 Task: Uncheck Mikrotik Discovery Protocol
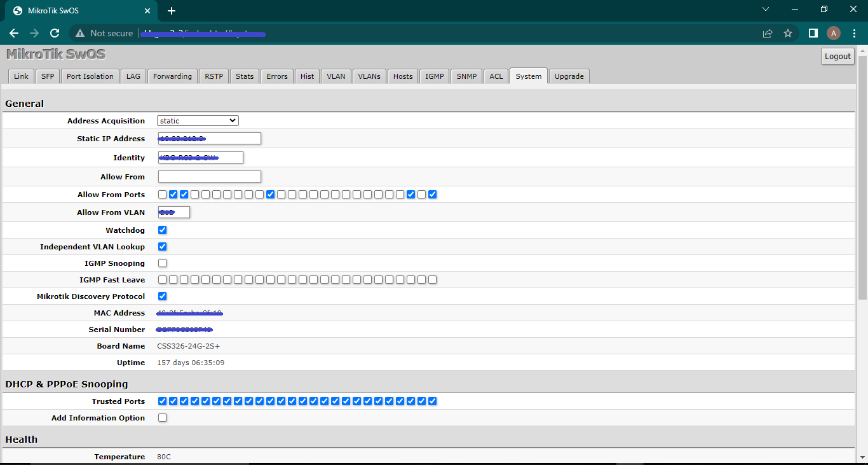163,296
